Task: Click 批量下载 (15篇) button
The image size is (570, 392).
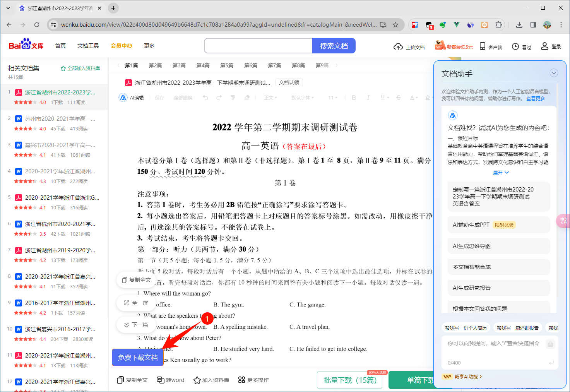Action: pos(350,380)
